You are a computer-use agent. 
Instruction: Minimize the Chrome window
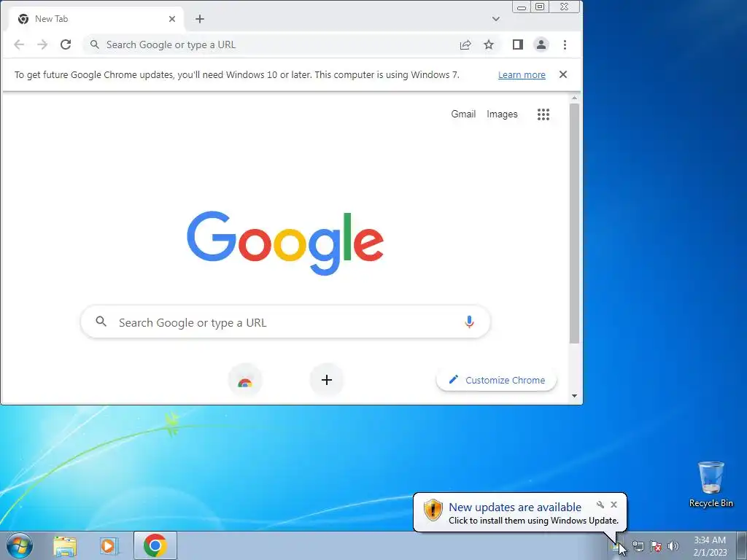click(x=522, y=7)
